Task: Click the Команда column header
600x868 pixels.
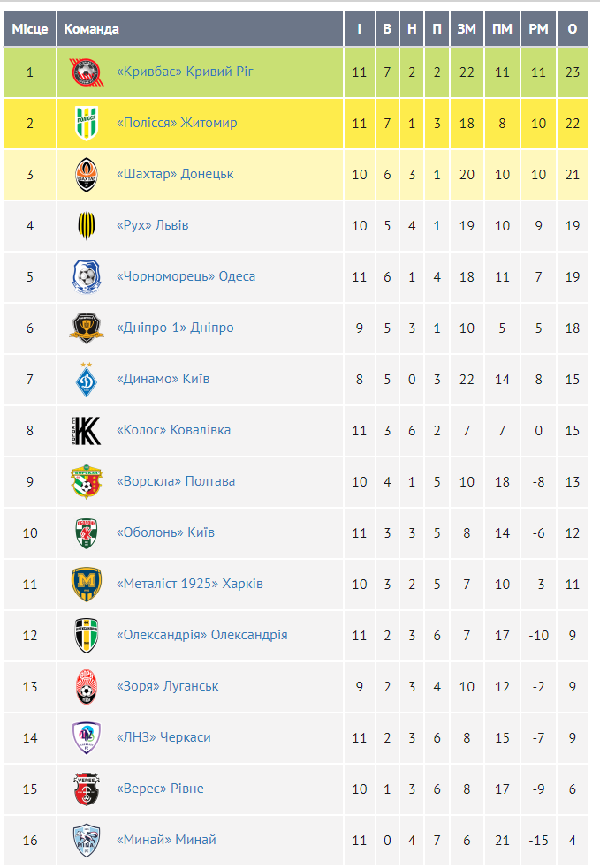Action: tap(91, 29)
